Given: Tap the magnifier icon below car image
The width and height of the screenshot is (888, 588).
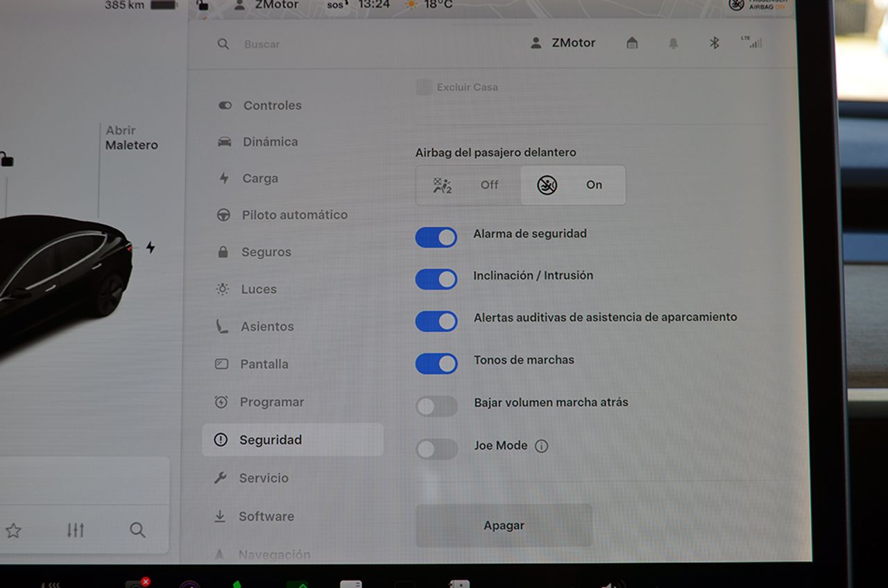Looking at the screenshot, I should [x=137, y=530].
